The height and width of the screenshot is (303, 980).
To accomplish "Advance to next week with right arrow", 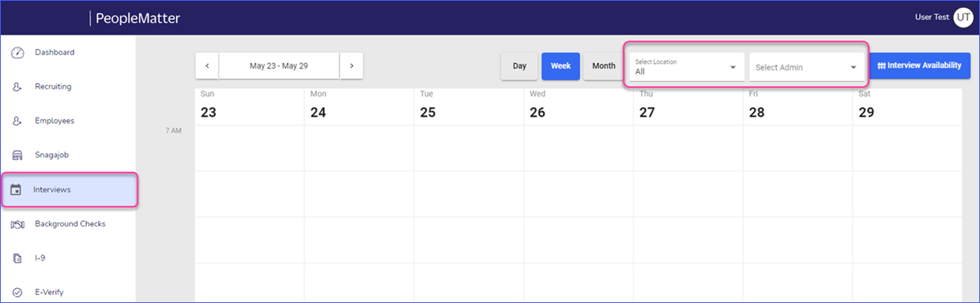I will point(352,65).
